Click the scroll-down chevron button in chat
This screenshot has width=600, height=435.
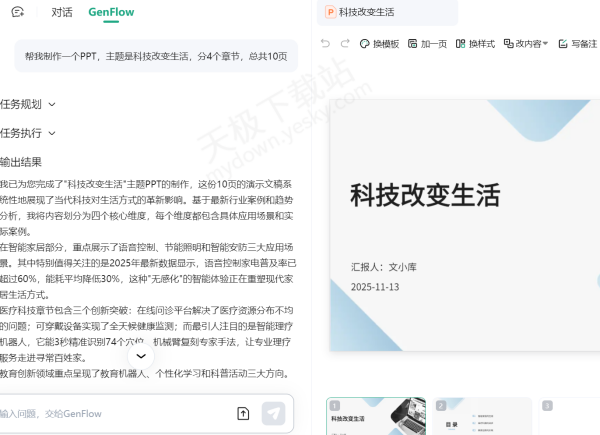(x=141, y=355)
